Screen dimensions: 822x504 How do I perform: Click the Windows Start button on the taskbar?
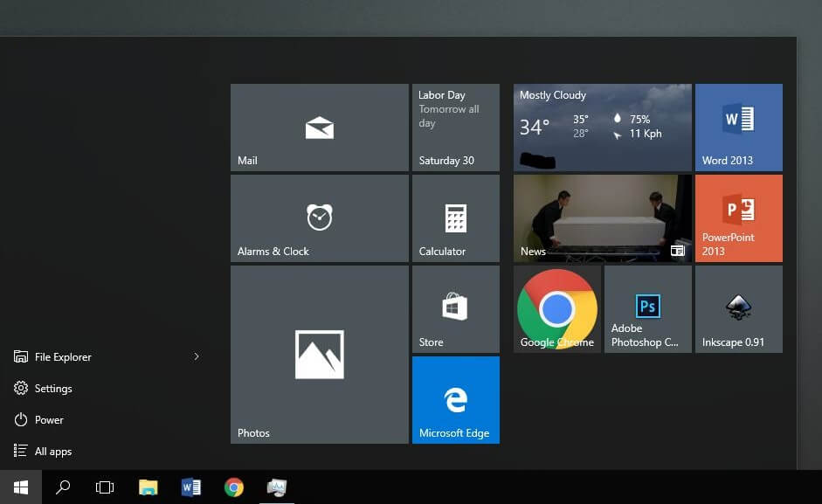coord(21,487)
